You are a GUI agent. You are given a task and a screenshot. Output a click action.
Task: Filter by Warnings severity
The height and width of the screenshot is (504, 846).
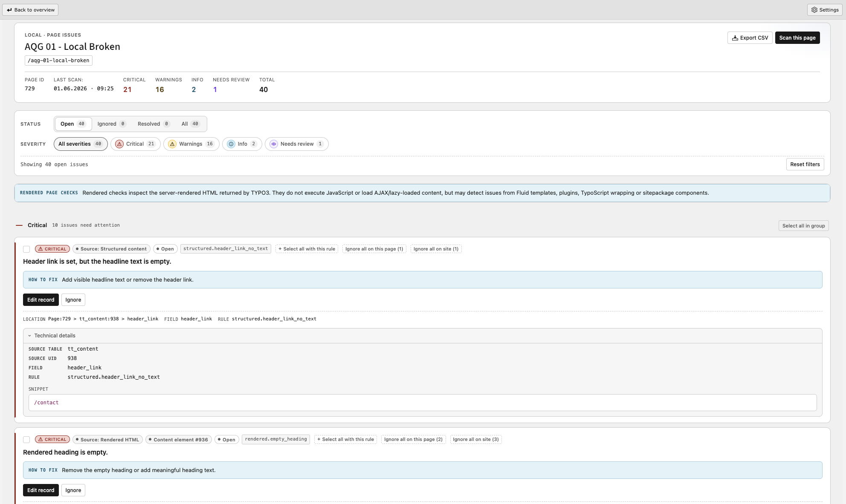(191, 144)
